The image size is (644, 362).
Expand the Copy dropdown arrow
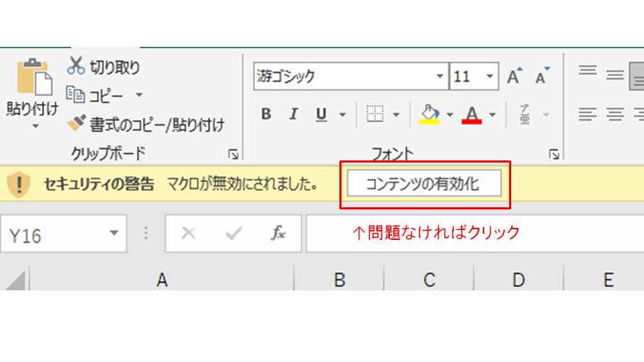point(139,95)
